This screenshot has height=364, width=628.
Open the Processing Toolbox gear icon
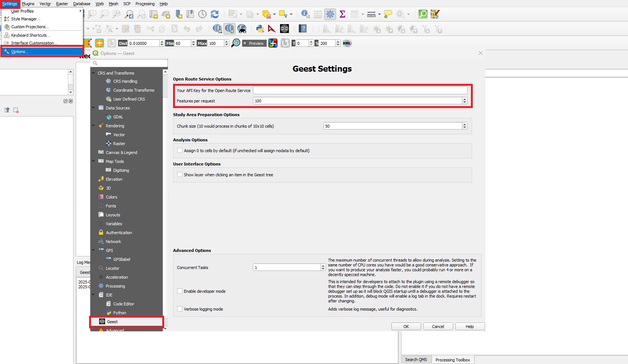[x=330, y=14]
